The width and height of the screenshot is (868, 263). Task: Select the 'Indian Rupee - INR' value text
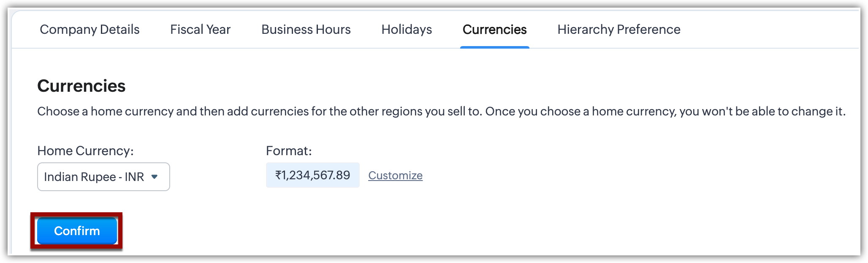94,177
